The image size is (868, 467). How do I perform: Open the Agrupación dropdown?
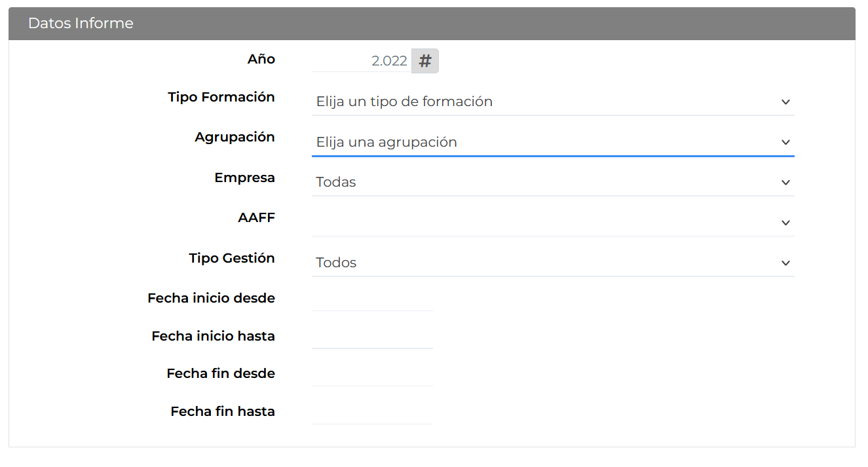click(x=553, y=142)
